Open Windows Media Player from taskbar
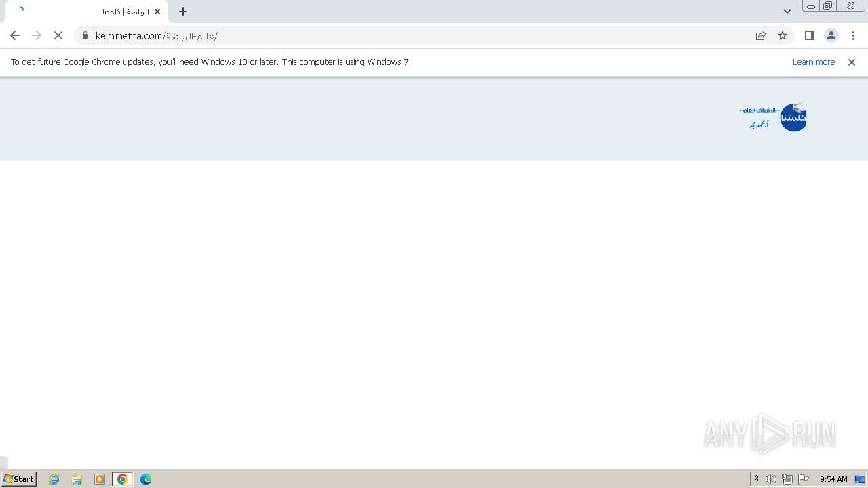Screen dimensions: 868x488 [x=100, y=479]
